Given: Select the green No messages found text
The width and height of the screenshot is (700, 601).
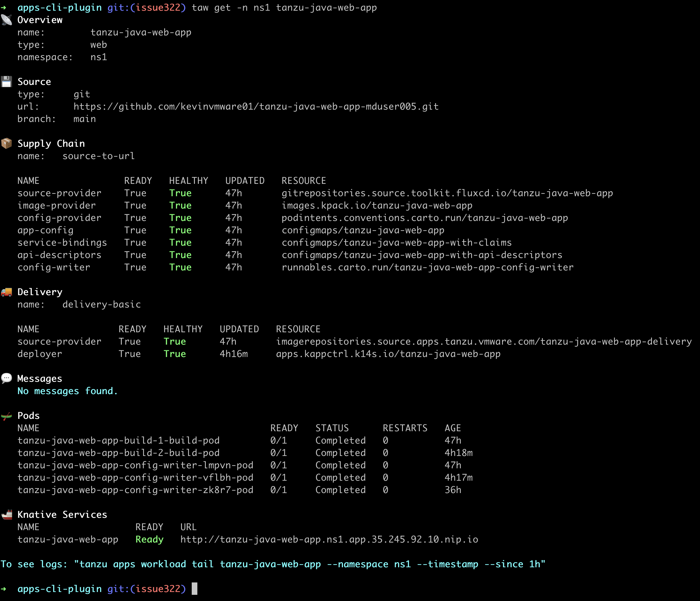Looking at the screenshot, I should pos(67,391).
